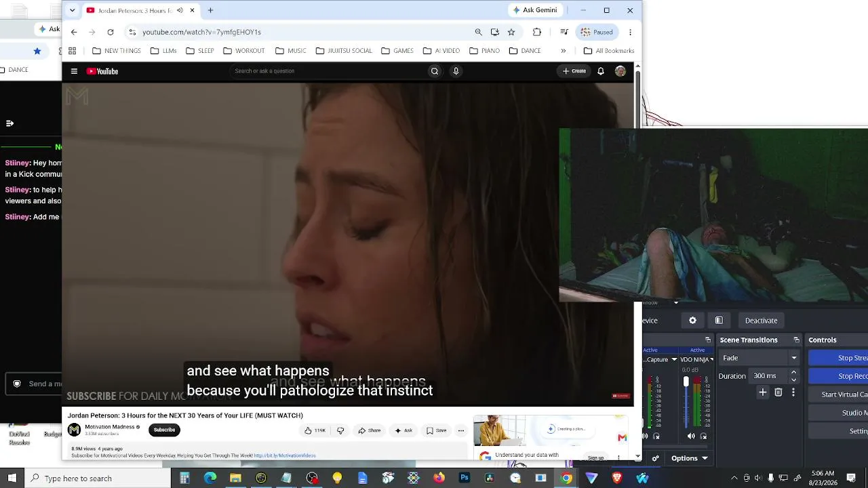Adjust the VDO NINJA volume fader
Viewport: 868px width, 488px height.
point(686,382)
